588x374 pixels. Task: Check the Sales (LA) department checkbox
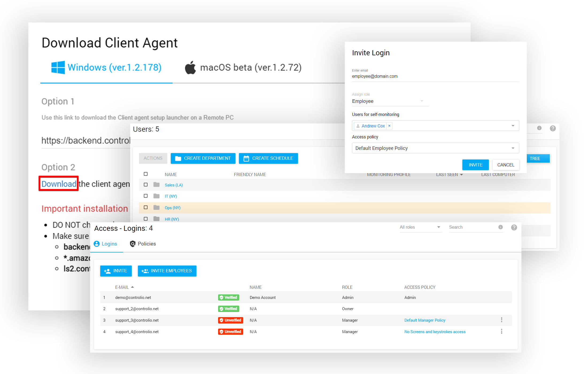(146, 185)
